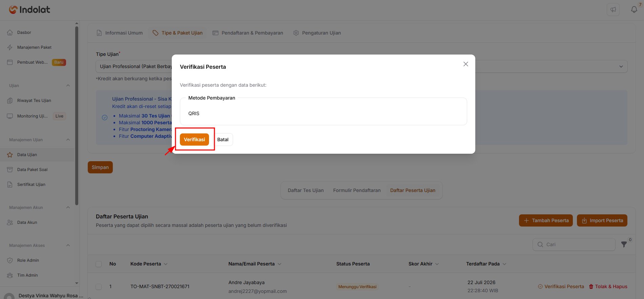This screenshot has width=644, height=299.
Task: Collapse the Manajemen Akun sidebar section
Action: [68, 207]
